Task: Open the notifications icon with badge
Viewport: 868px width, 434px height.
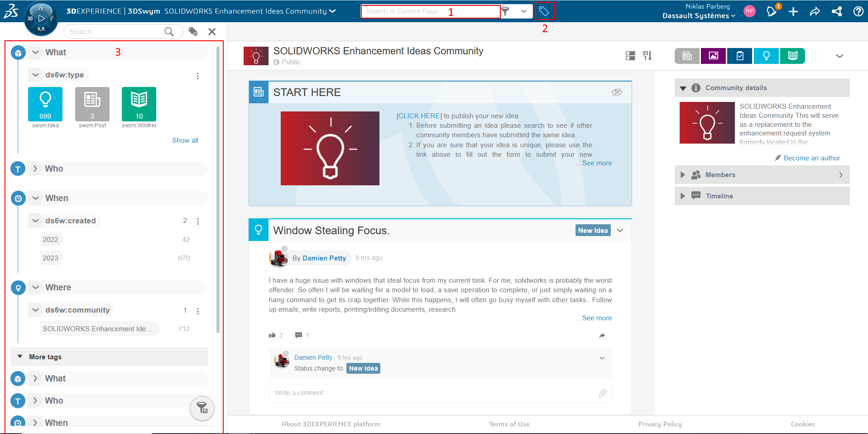Action: [772, 11]
